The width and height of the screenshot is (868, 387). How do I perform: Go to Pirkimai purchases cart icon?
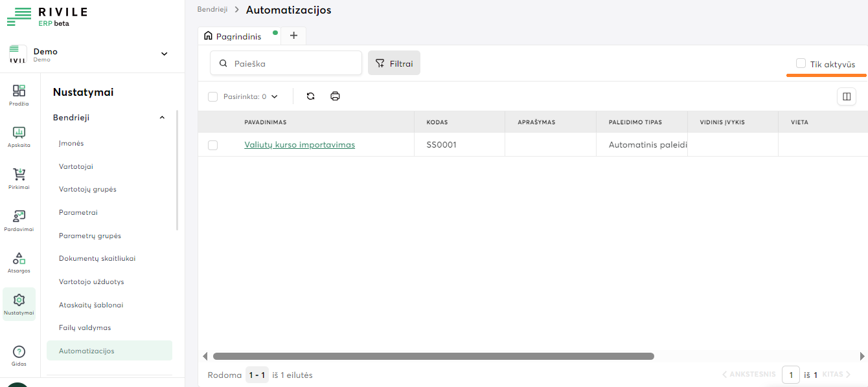point(19,175)
